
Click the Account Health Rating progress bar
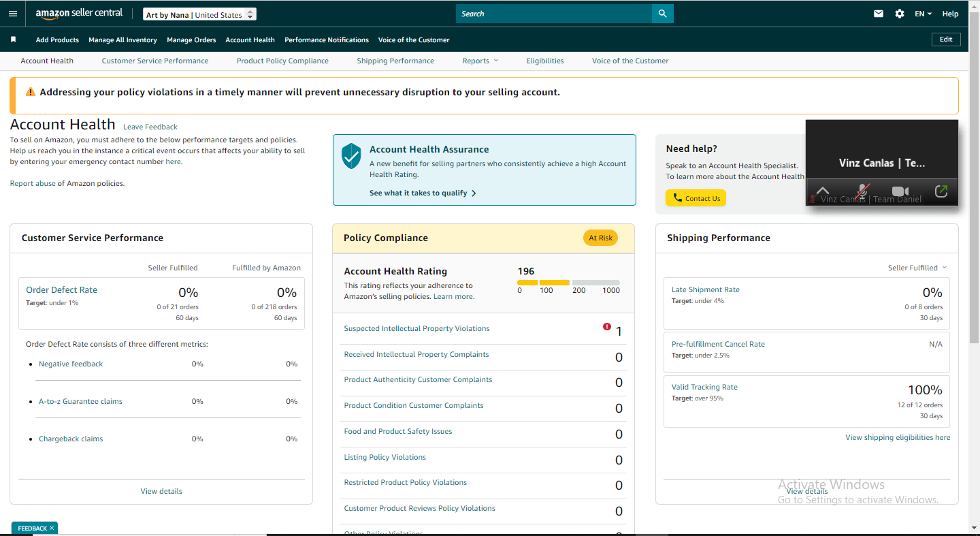(x=568, y=282)
